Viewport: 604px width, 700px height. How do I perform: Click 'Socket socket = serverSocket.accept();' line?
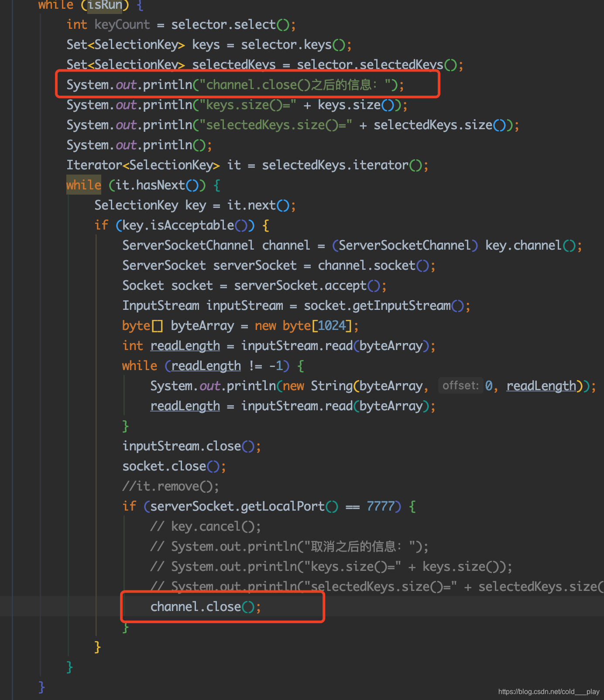[254, 286]
